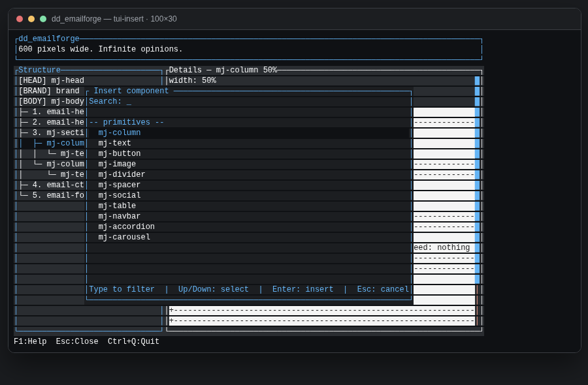Close the terminal window with red button

coord(20,19)
